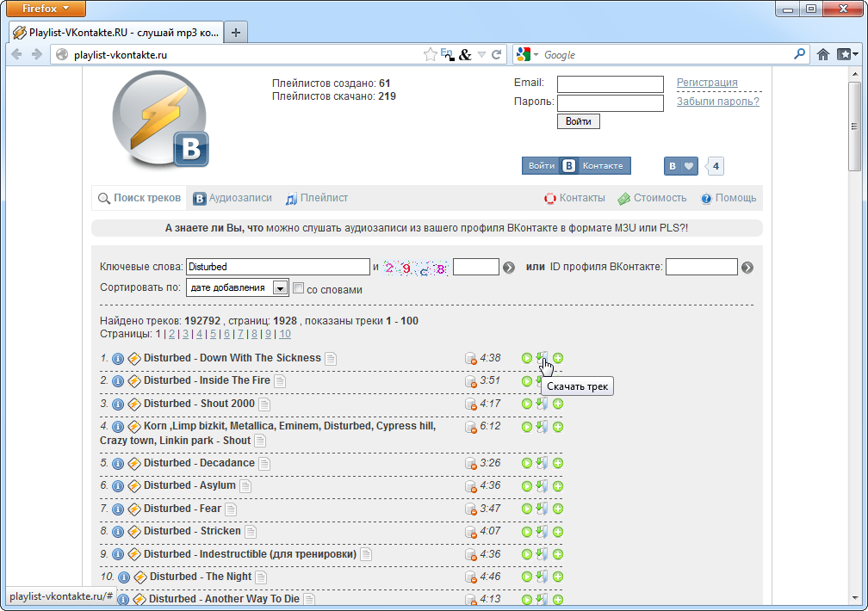Open 'Стоимость' menu item
Image resolution: width=868 pixels, height=611 pixels.
click(x=652, y=198)
